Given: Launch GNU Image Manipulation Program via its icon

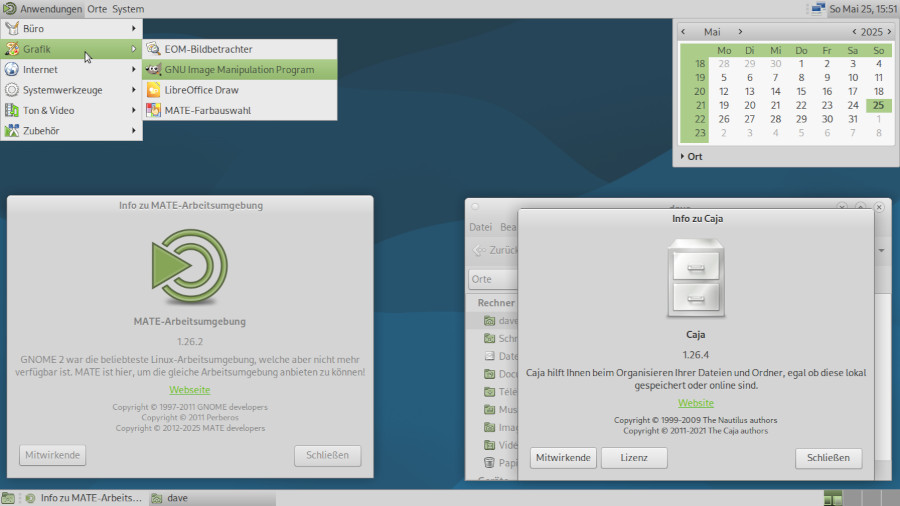Looking at the screenshot, I should pyautogui.click(x=153, y=69).
